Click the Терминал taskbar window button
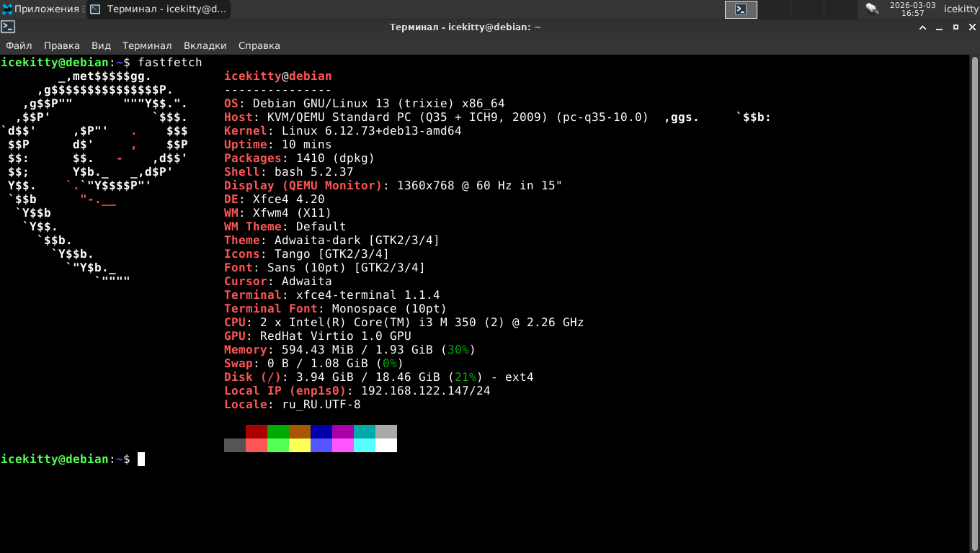 point(159,9)
